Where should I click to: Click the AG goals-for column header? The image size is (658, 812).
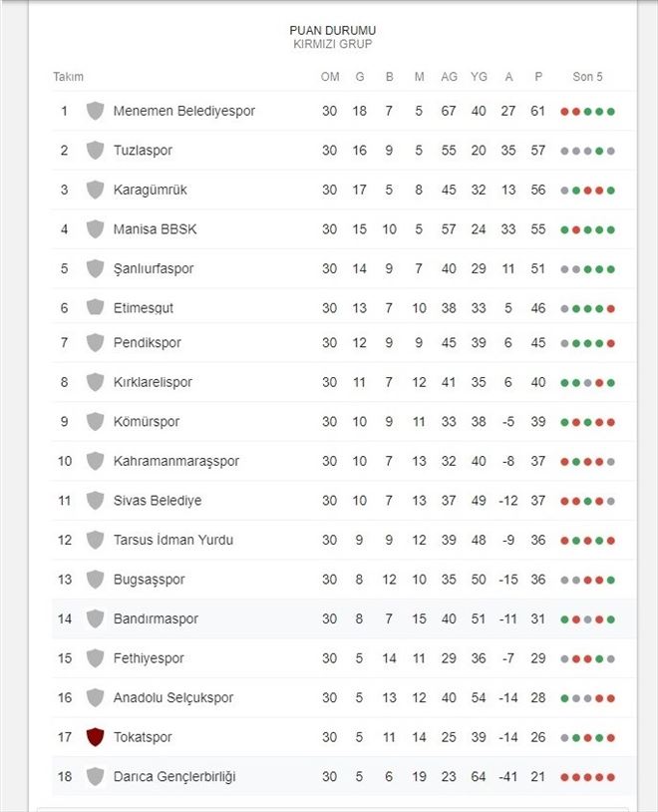(x=449, y=77)
